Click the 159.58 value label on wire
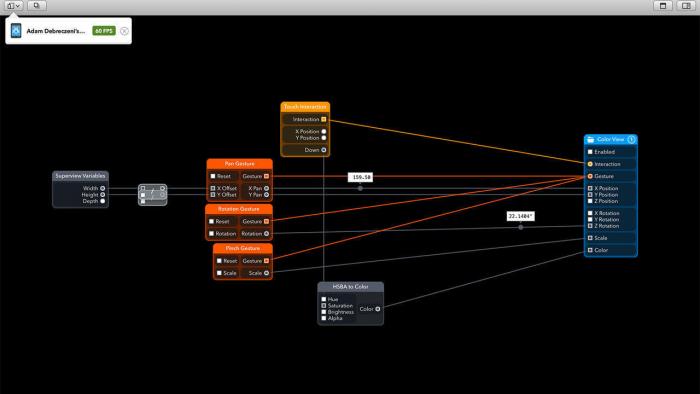700x394 pixels. tap(361, 177)
